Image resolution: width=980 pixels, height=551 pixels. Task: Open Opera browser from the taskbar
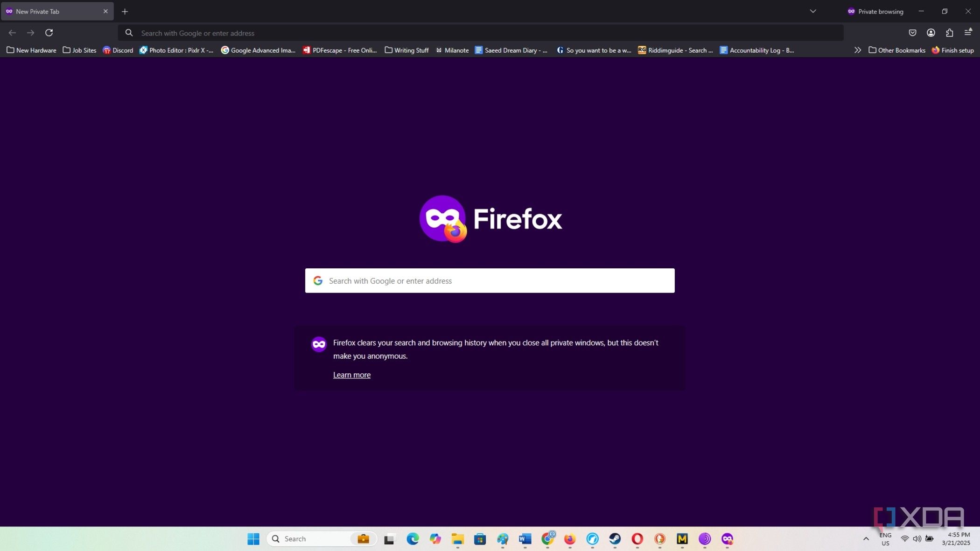[637, 539]
